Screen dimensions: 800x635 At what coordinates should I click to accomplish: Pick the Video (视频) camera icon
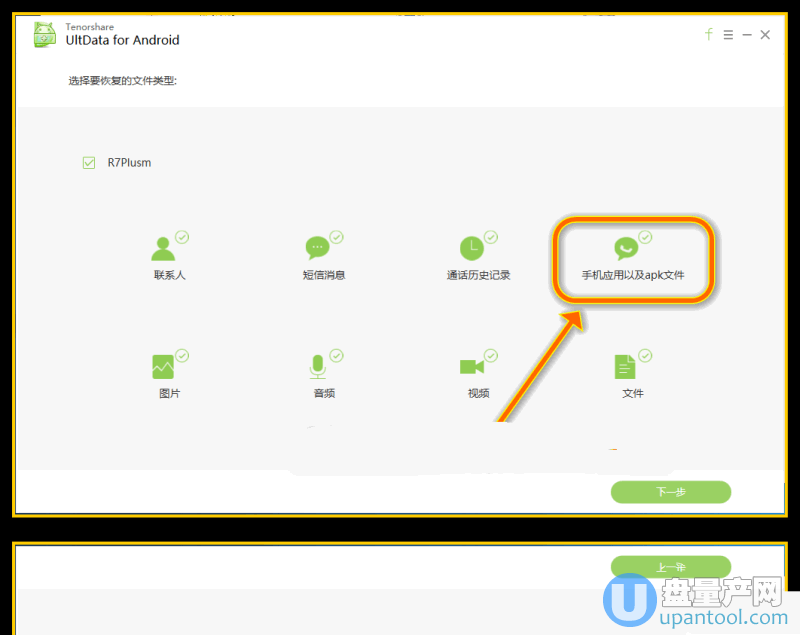(x=471, y=367)
